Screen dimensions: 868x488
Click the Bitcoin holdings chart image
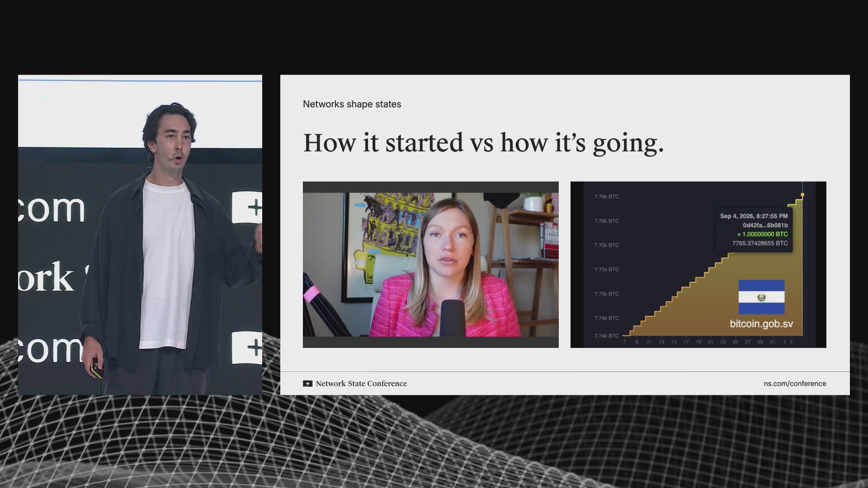pyautogui.click(x=698, y=265)
